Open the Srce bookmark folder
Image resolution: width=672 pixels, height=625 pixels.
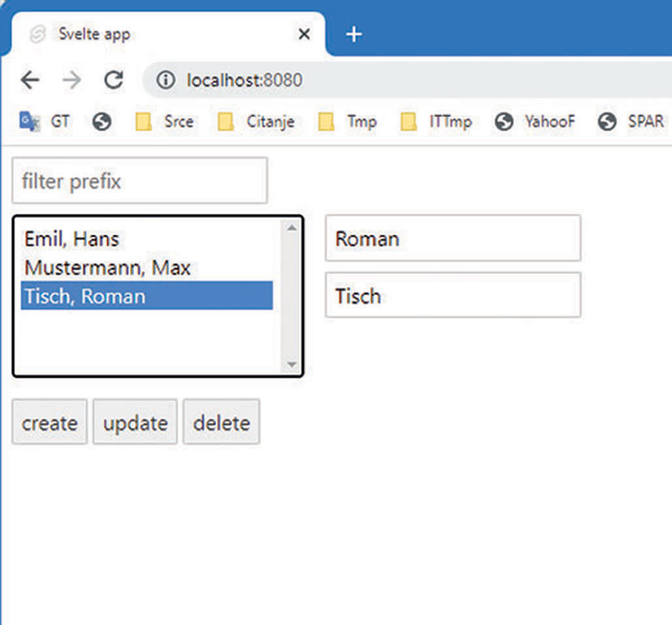pos(165,121)
